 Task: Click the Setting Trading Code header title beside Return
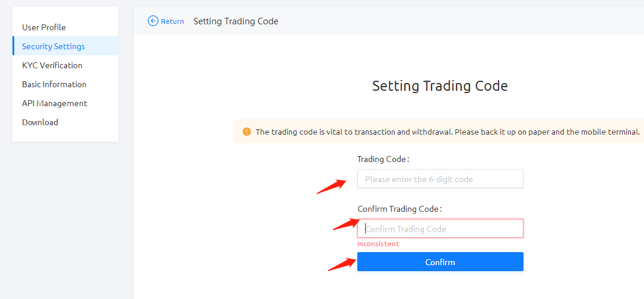click(236, 21)
